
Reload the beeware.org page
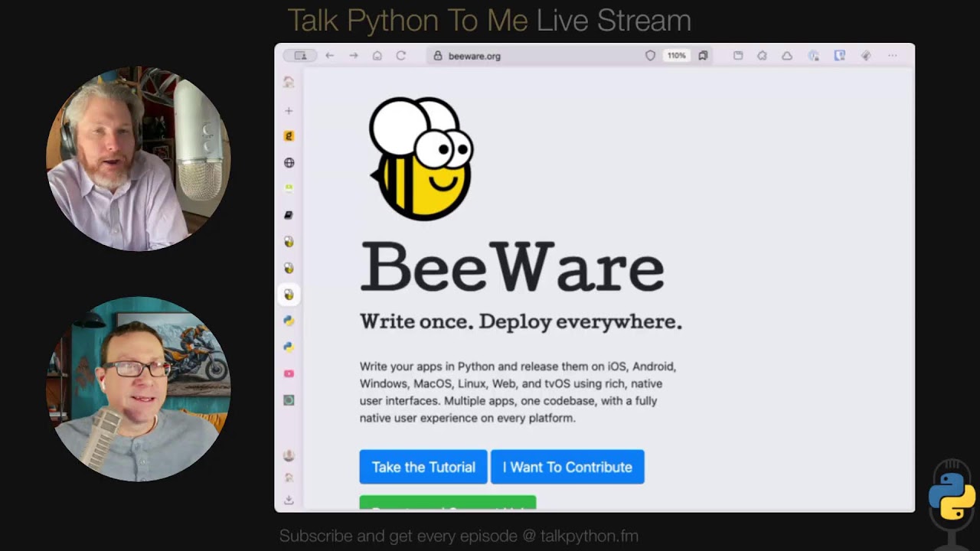click(400, 56)
